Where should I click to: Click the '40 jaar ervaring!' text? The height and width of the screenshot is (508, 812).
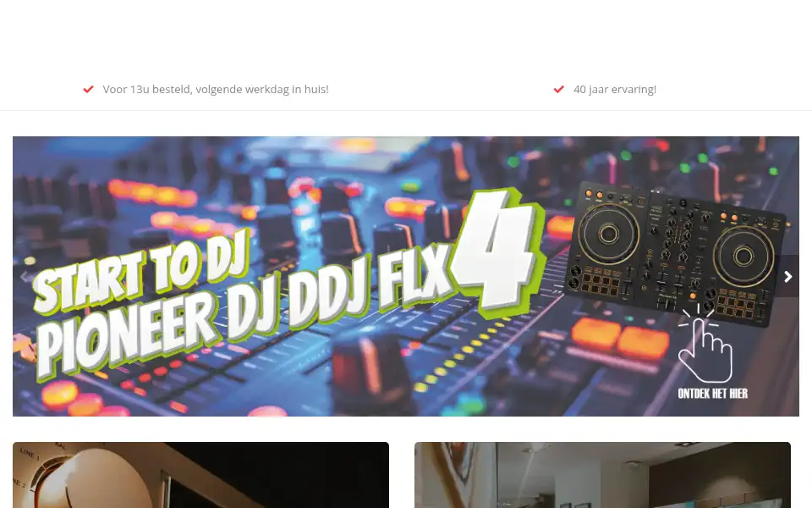(x=615, y=89)
